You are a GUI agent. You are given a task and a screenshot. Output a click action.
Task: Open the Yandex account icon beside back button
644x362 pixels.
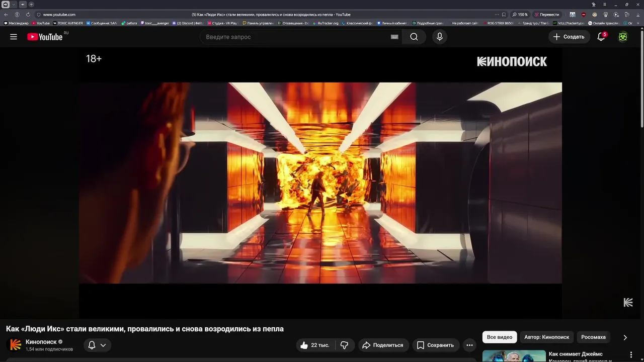coord(17,15)
